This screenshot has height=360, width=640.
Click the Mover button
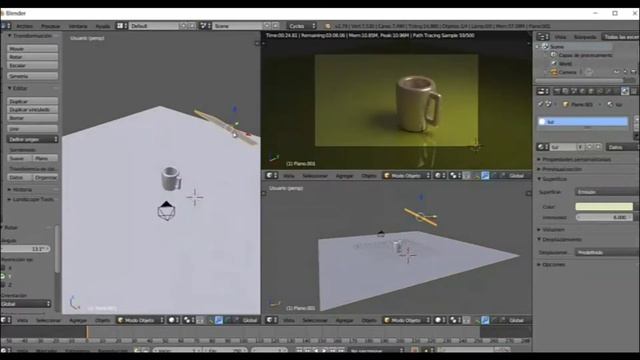coord(32,49)
